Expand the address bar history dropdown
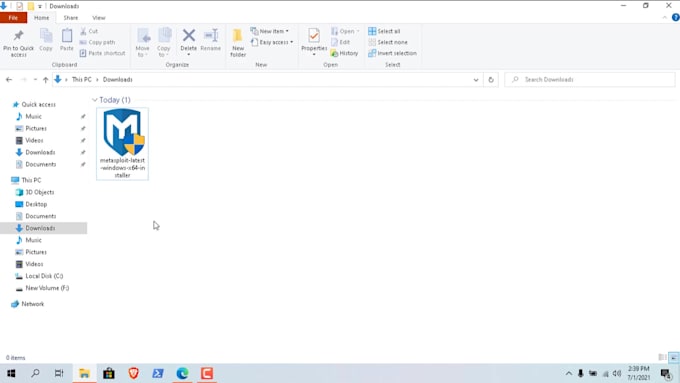The image size is (680, 383). [x=476, y=80]
